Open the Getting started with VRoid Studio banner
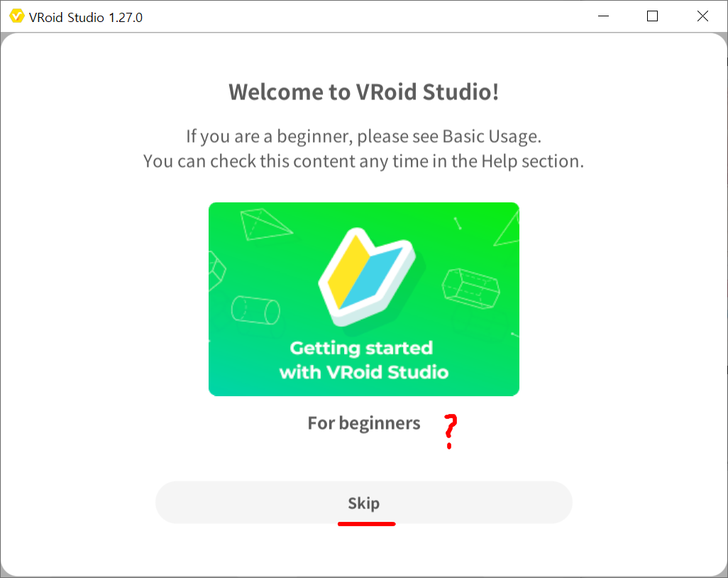The width and height of the screenshot is (728, 578). [x=363, y=299]
